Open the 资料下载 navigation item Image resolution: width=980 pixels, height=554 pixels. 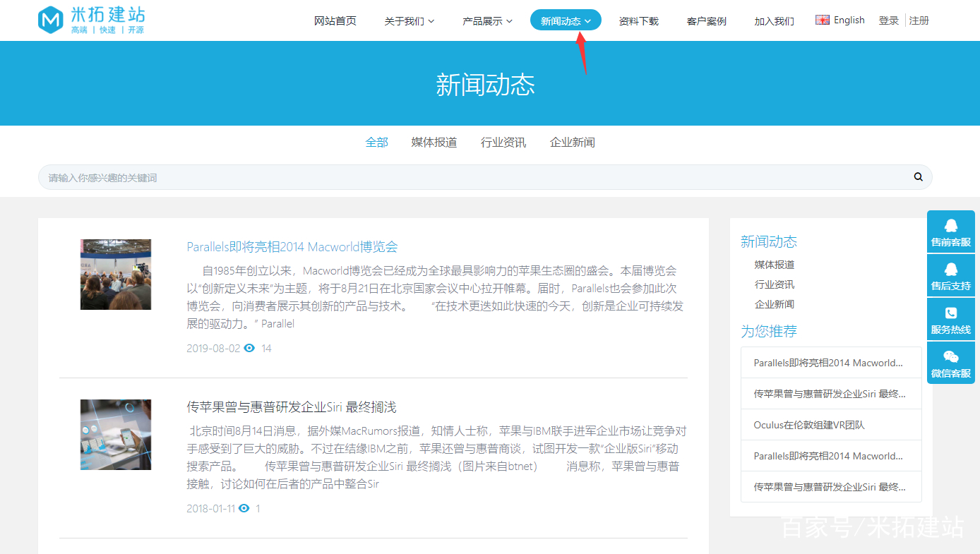tap(638, 21)
